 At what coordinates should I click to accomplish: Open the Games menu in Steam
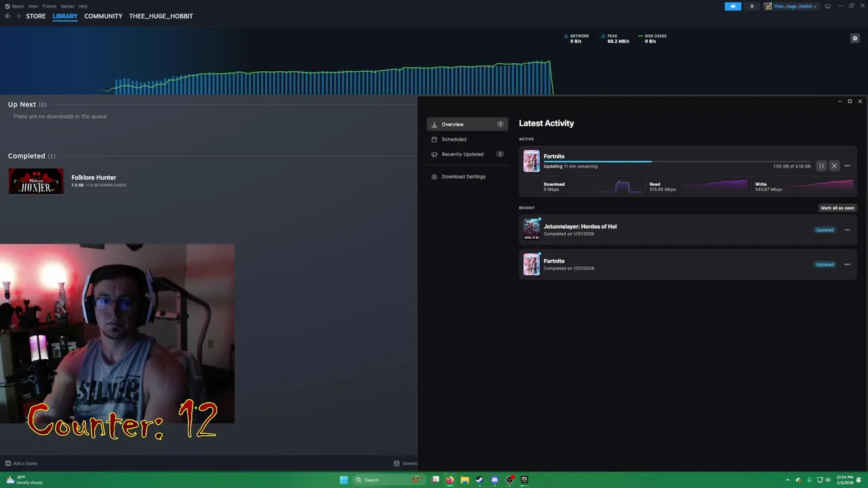click(x=67, y=6)
